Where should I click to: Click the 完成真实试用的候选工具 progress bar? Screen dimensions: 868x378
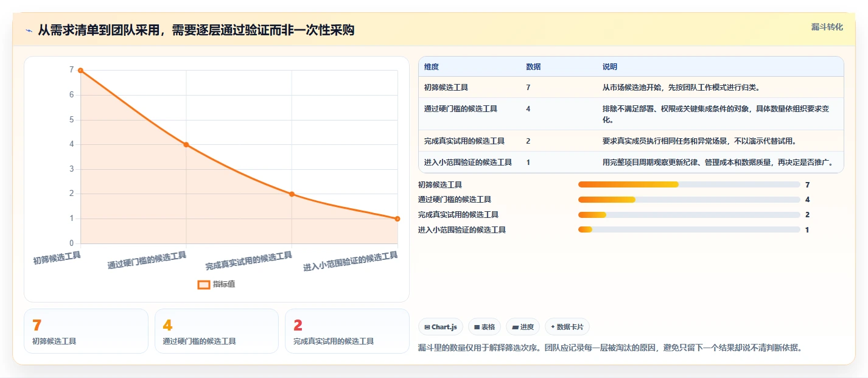(x=689, y=215)
